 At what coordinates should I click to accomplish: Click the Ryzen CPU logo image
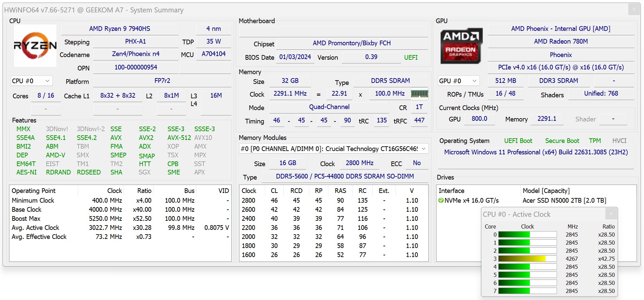(35, 45)
